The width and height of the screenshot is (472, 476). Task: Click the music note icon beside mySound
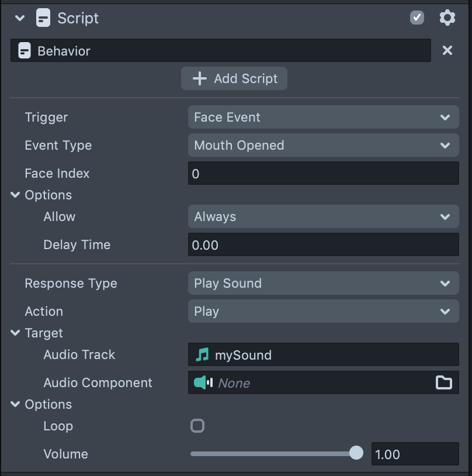[x=202, y=355]
